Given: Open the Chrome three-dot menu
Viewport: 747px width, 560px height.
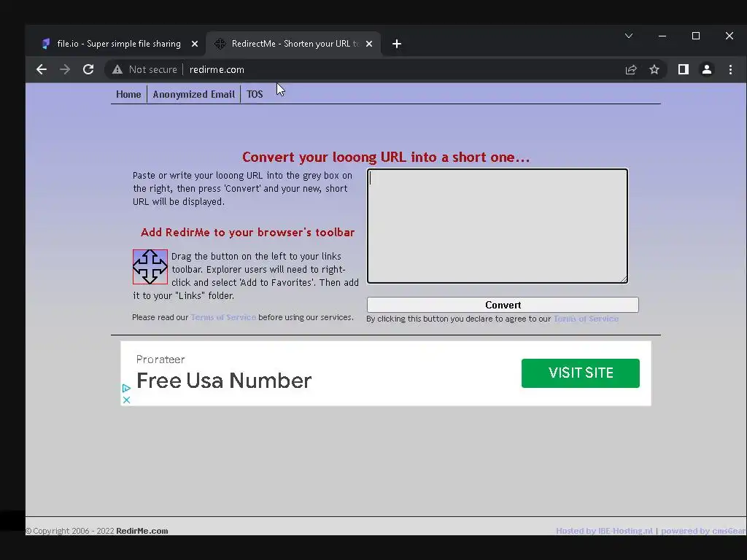Looking at the screenshot, I should [x=730, y=69].
